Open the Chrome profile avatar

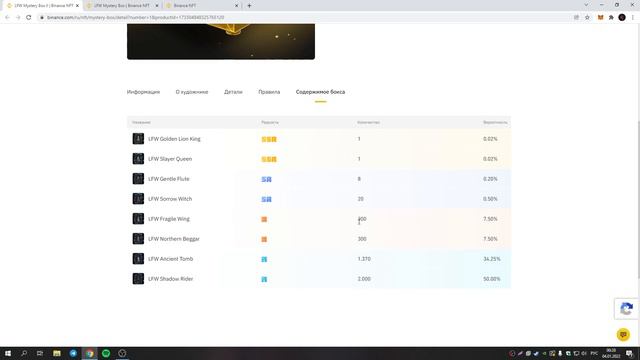622,18
